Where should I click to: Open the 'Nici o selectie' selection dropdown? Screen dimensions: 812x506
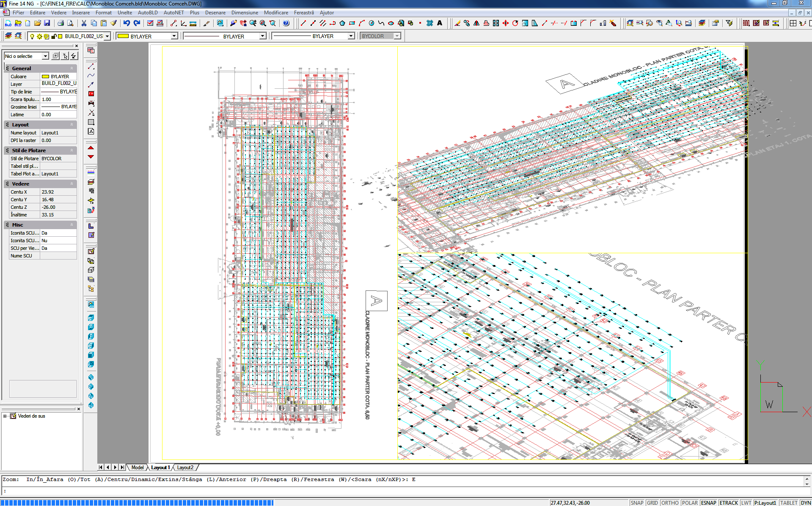(45, 56)
